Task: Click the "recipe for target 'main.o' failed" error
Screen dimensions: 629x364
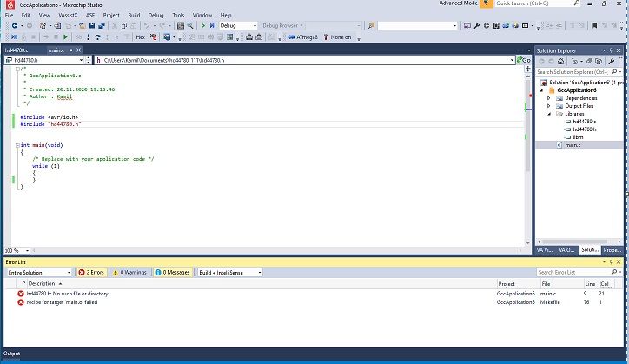Action: [x=313, y=302]
